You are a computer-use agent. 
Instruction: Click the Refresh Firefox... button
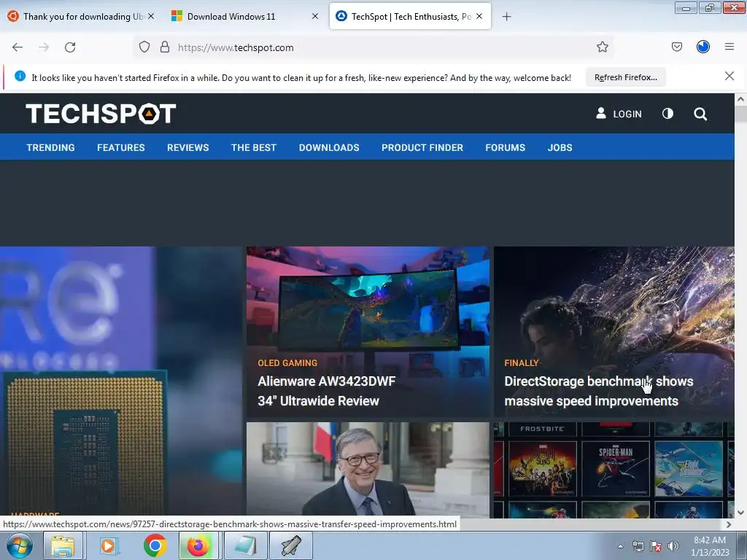point(625,77)
